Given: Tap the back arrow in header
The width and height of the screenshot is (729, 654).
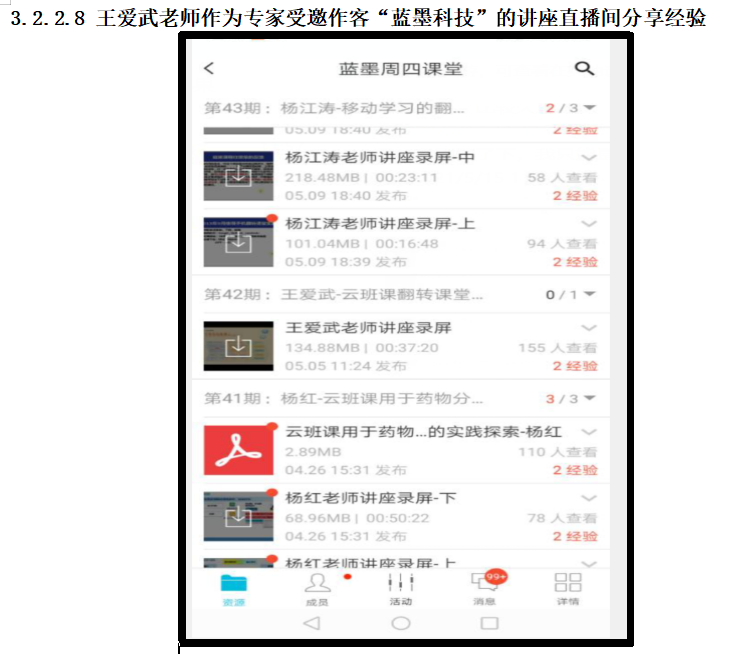Looking at the screenshot, I should (209, 69).
